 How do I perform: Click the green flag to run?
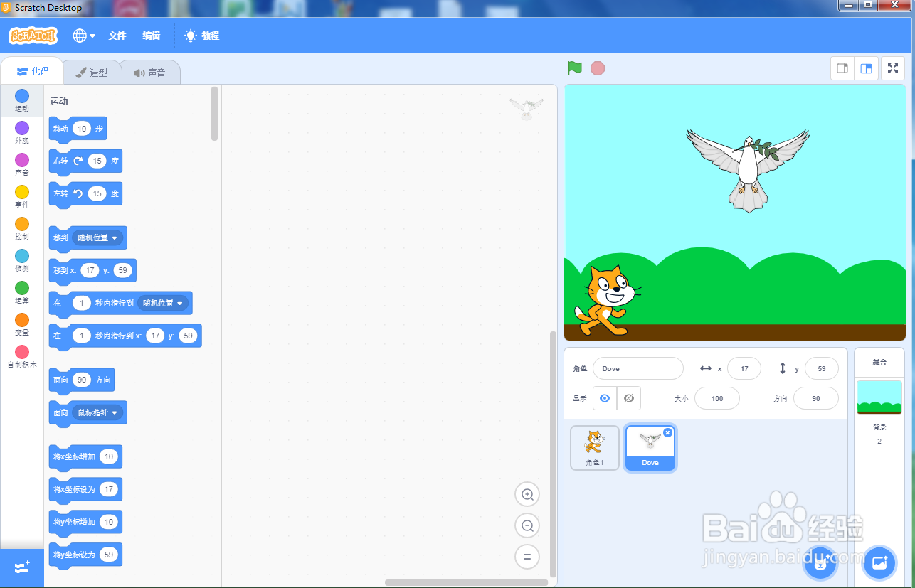[x=575, y=68]
